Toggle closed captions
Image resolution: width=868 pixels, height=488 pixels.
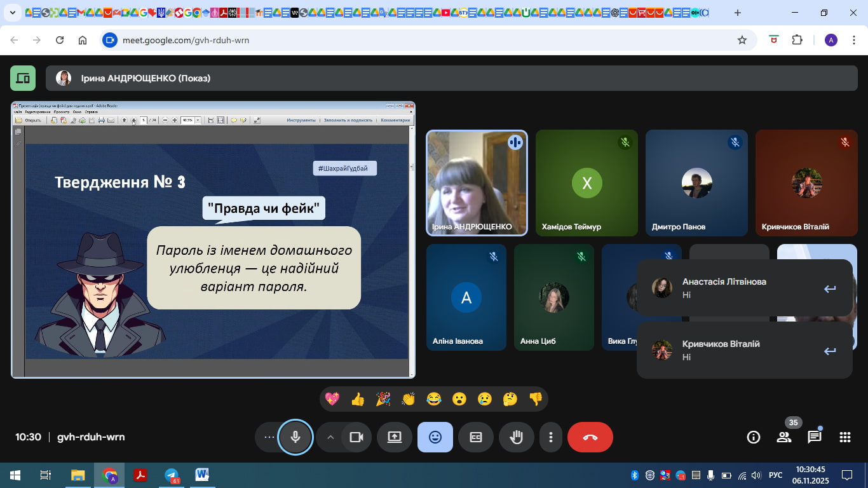pos(476,437)
